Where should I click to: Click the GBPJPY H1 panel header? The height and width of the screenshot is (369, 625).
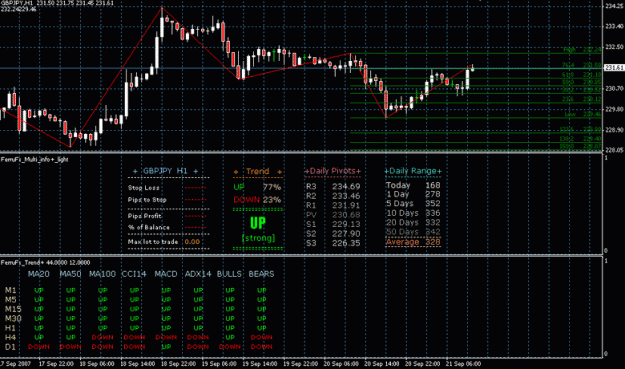(166, 171)
